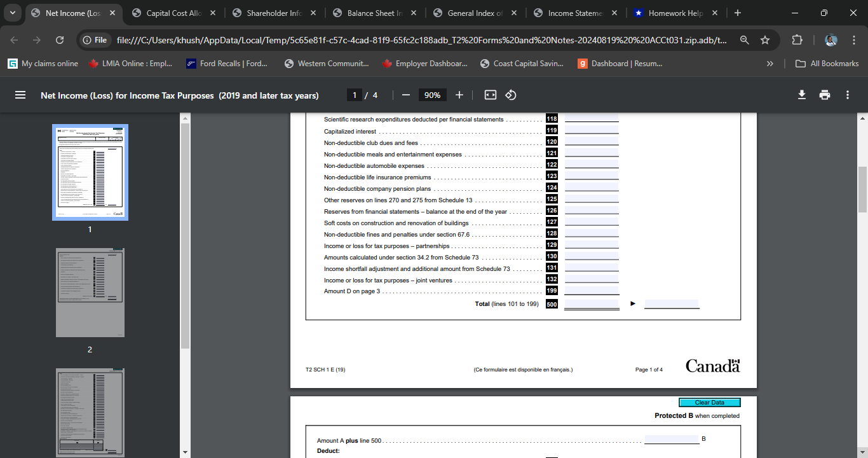Click the line 199 Amount D field
This screenshot has width=868, height=458.
[x=592, y=290]
